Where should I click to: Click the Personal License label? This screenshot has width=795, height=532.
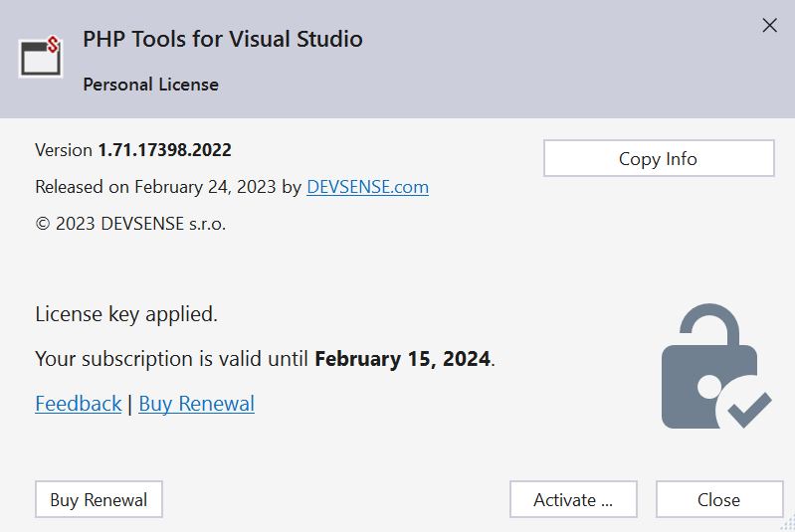point(150,85)
